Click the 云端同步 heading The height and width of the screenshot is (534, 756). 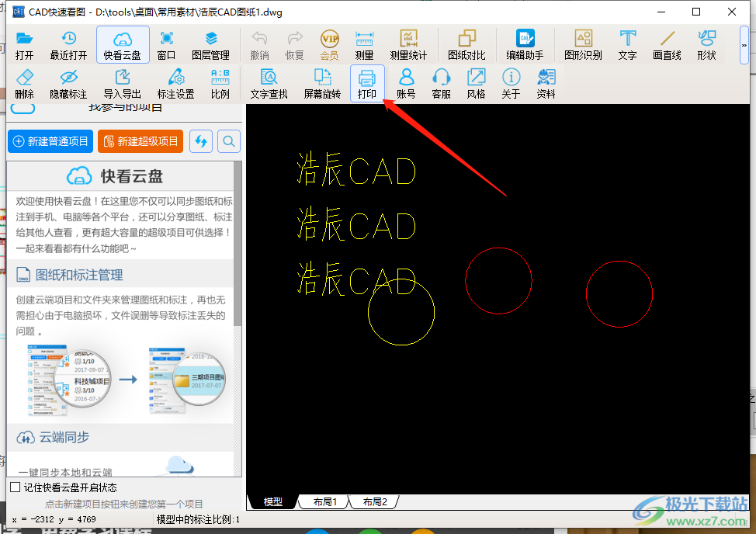[x=64, y=437]
